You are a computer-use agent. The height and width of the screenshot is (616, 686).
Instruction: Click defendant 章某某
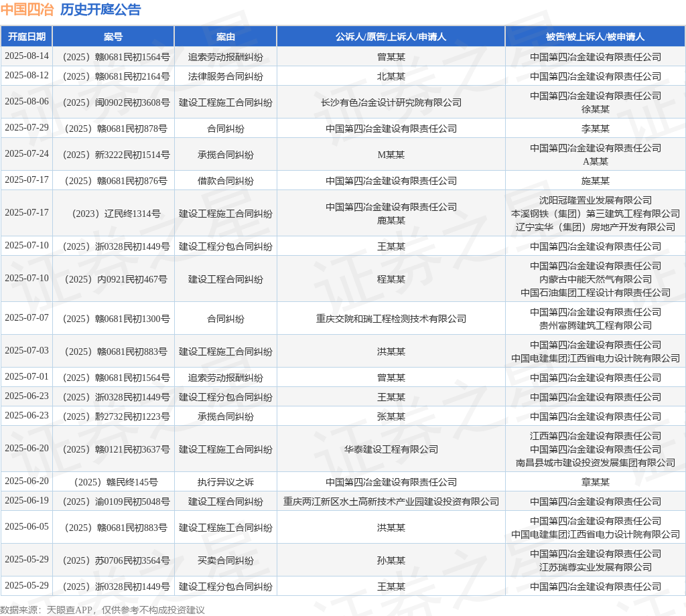pyautogui.click(x=596, y=482)
